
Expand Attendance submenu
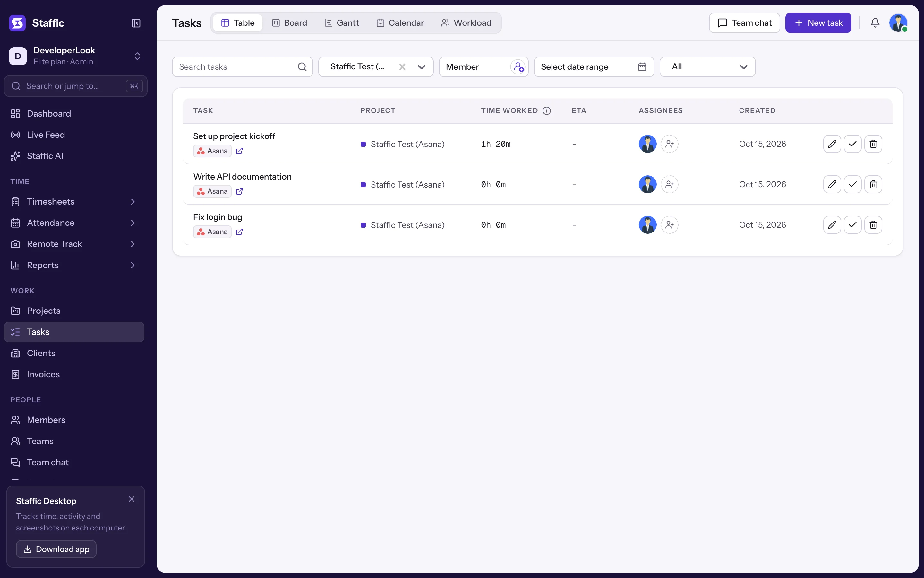click(133, 223)
